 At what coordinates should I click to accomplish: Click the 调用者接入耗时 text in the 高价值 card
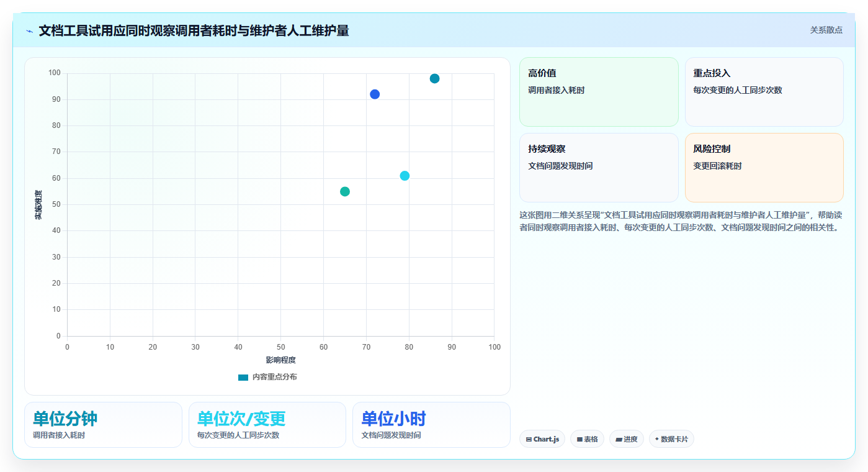click(556, 90)
